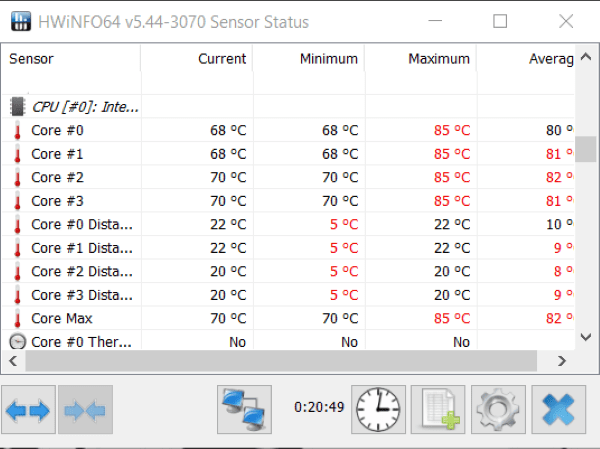Image resolution: width=600 pixels, height=449 pixels.
Task: Click thermometer icon for Core #0 row
Action: point(17,130)
